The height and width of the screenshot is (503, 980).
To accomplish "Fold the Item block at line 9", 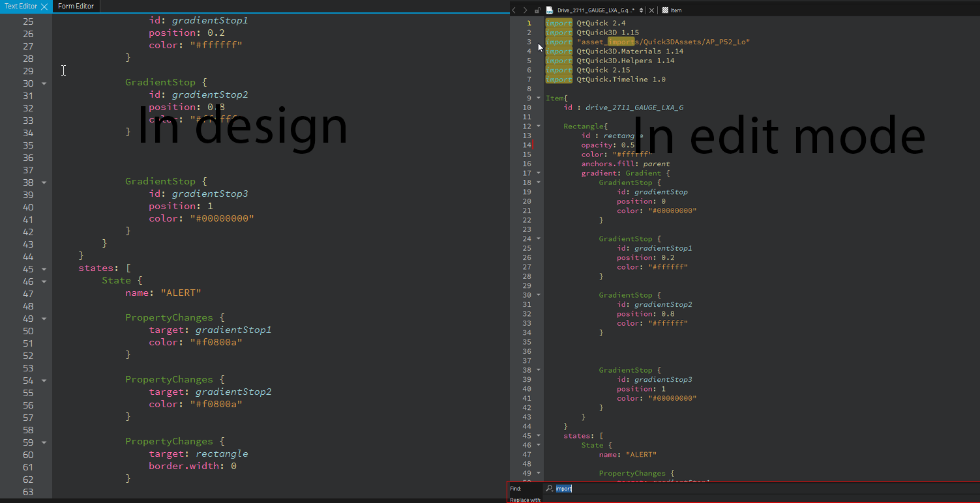I will 539,98.
